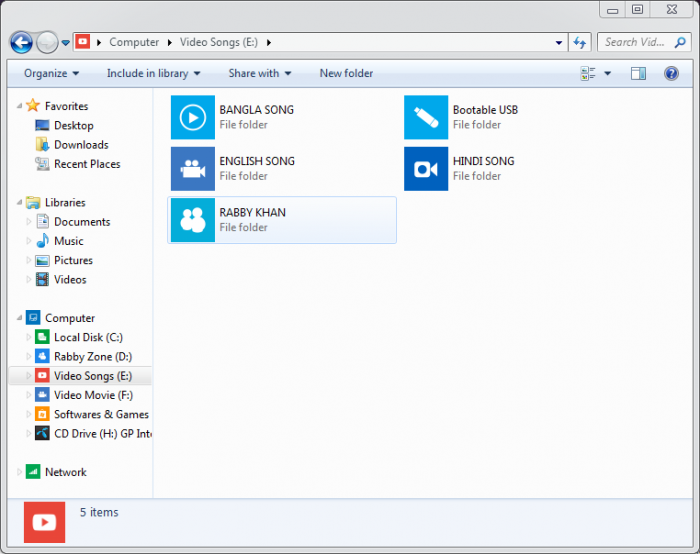The width and height of the screenshot is (700, 554).
Task: Select the RABBY KHAN folder icon
Action: (x=192, y=220)
